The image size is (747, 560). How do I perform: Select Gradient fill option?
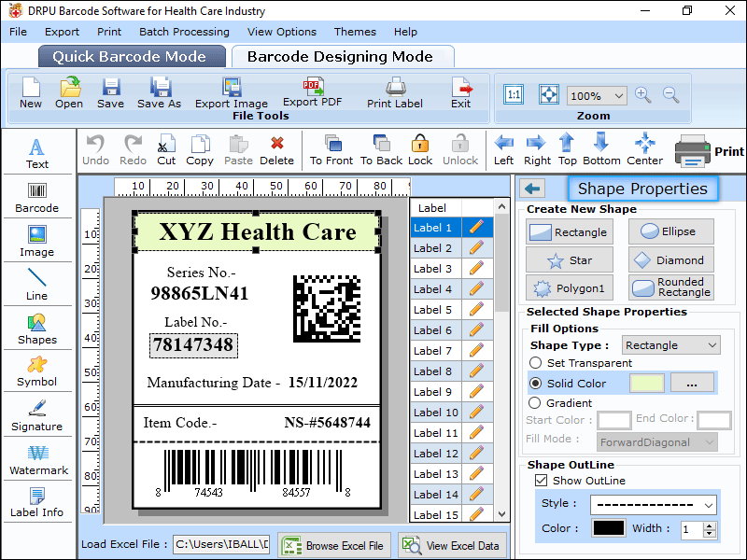point(534,403)
